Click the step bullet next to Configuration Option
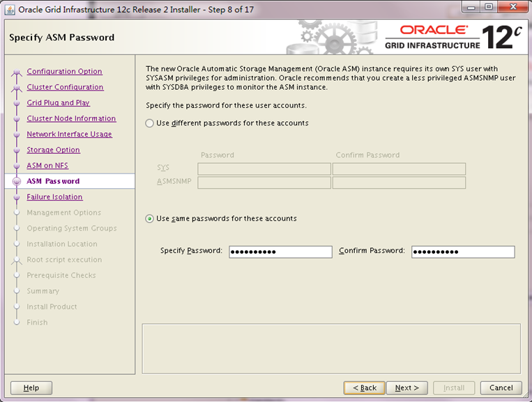This screenshot has width=532, height=402. (17, 72)
